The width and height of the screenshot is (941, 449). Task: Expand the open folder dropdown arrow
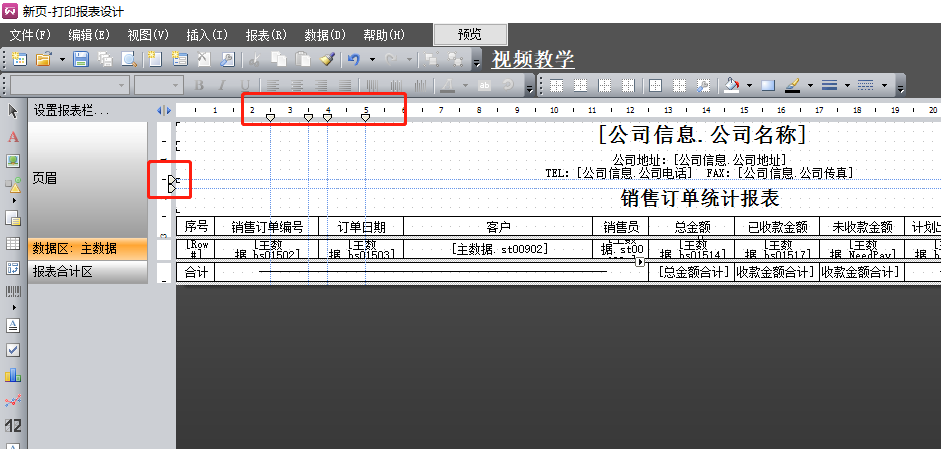click(x=62, y=60)
